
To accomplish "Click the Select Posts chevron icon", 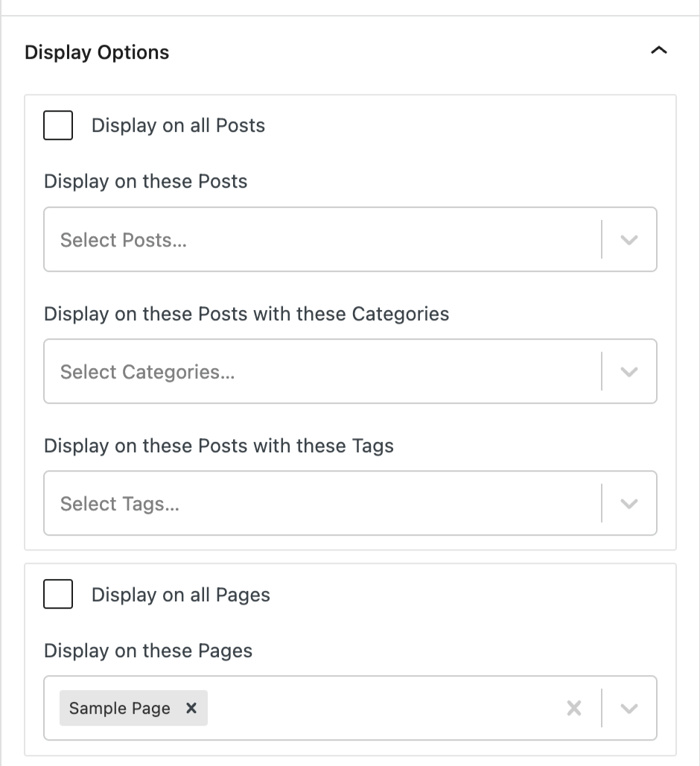I will (629, 239).
